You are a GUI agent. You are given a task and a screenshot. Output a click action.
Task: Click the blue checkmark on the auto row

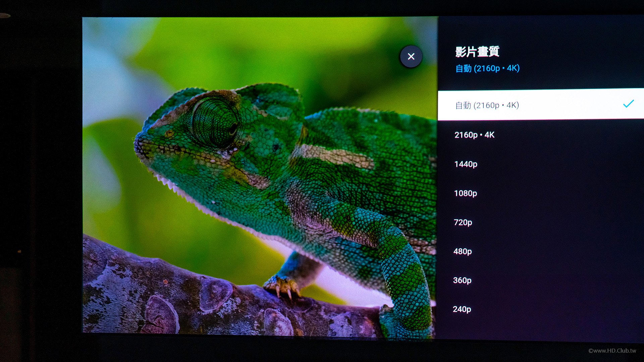click(x=628, y=104)
